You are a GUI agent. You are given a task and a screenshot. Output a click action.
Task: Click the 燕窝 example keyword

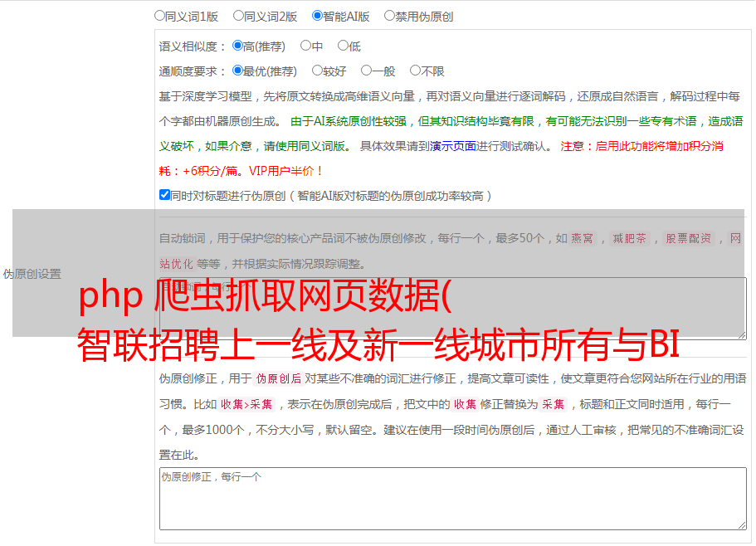click(x=582, y=238)
